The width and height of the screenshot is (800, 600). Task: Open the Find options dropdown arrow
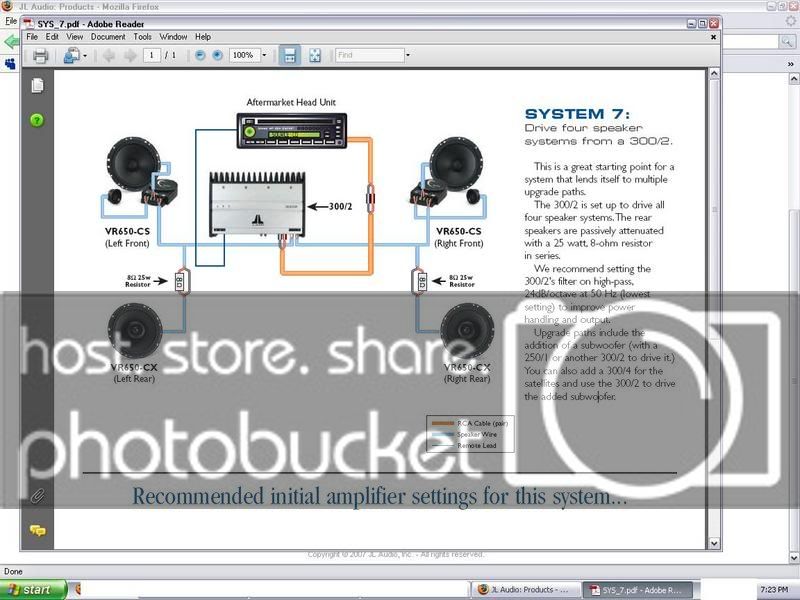tap(408, 55)
